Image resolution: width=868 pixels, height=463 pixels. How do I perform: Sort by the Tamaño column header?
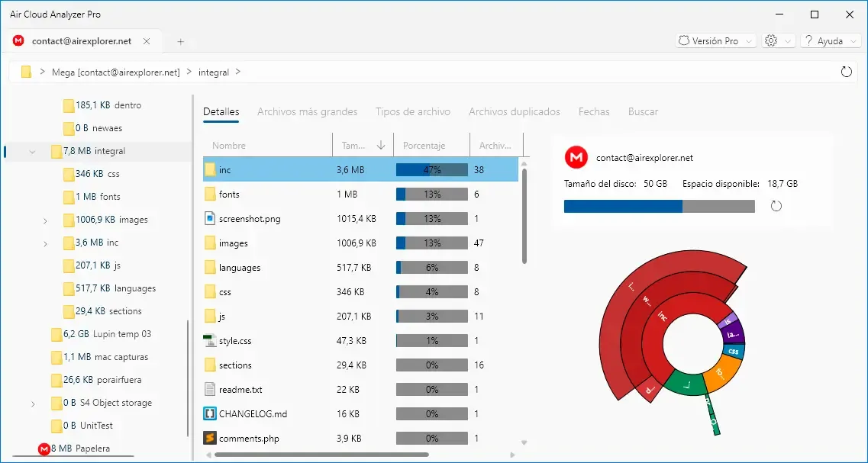coord(363,146)
